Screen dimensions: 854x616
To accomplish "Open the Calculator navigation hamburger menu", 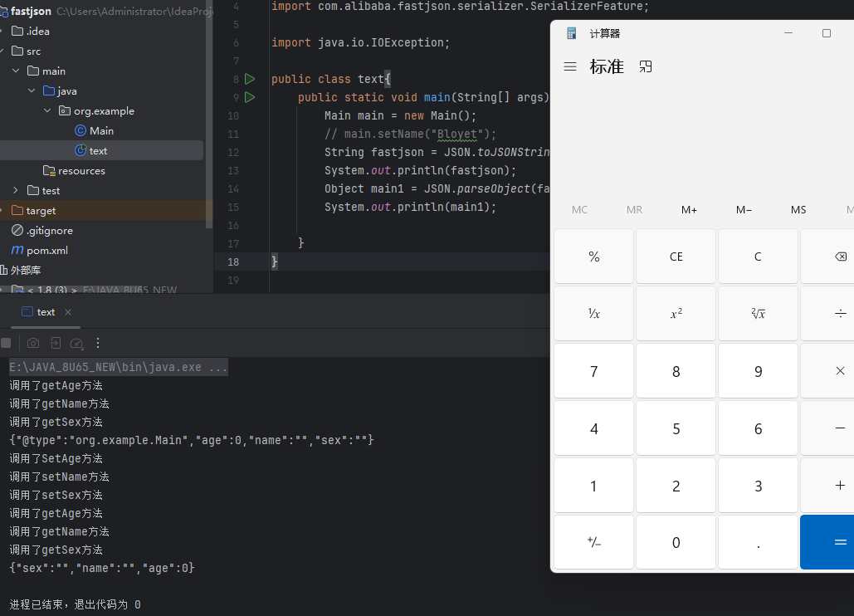I will (x=570, y=67).
